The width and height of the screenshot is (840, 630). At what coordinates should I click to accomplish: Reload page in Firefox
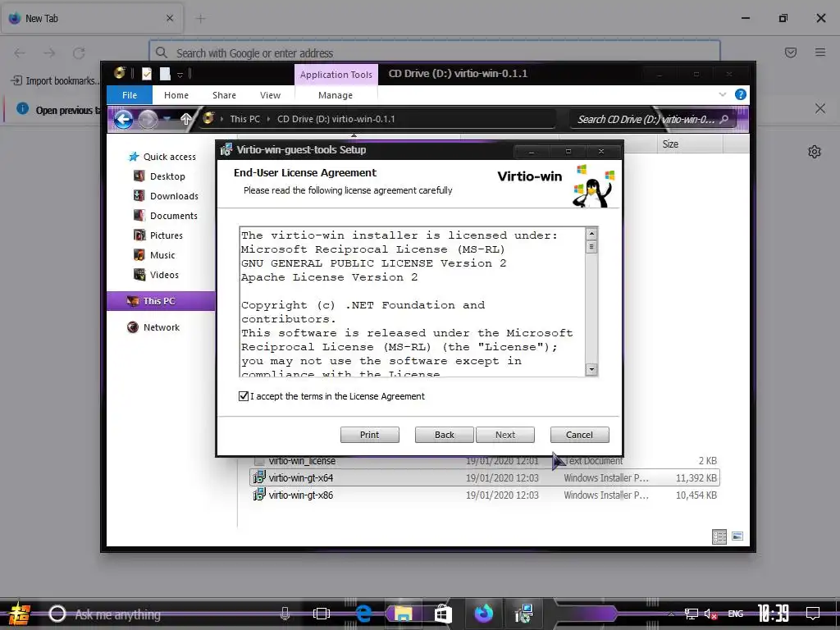coord(79,53)
